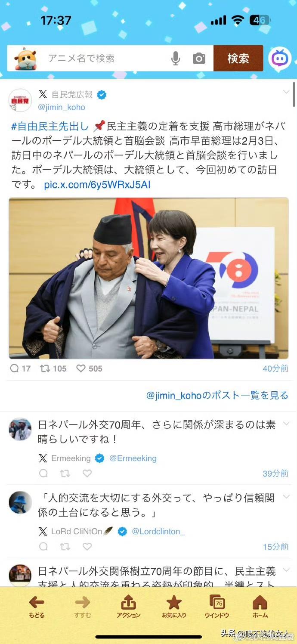
Task: Tap the microphone voice search icon
Action: (x=176, y=58)
